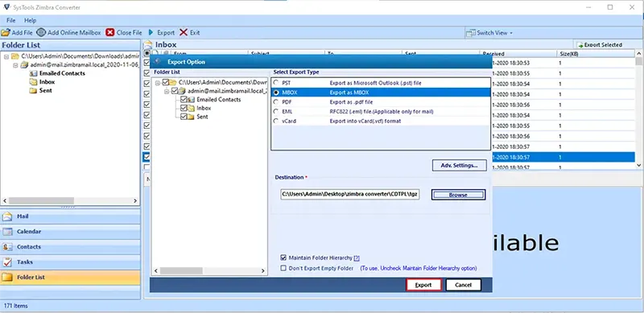The height and width of the screenshot is (313, 644).
Task: Click the Maintain Folder Hierarchy help link [?]
Action: (x=357, y=258)
